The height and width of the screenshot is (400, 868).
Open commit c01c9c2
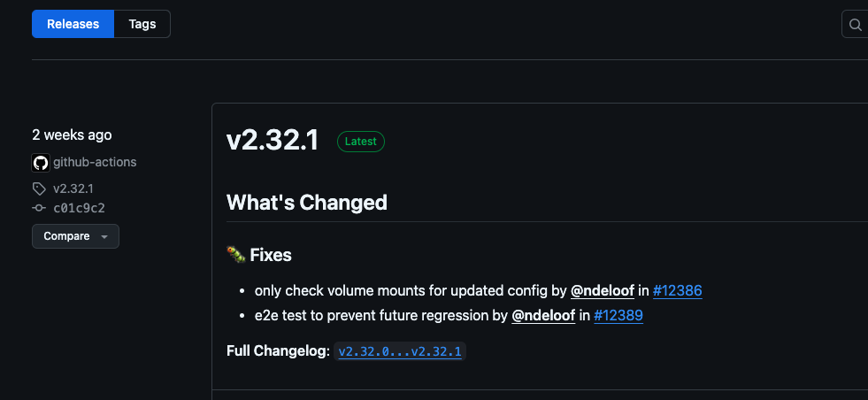tap(80, 208)
